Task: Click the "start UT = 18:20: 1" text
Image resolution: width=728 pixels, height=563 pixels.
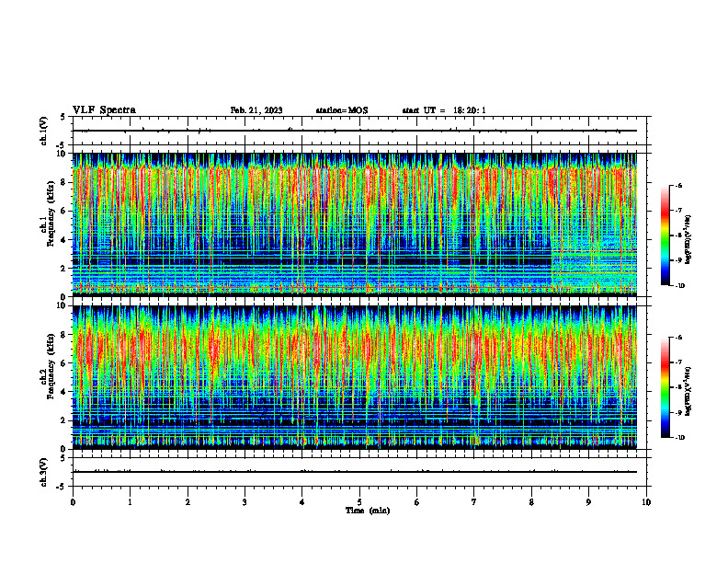Action: pos(444,110)
